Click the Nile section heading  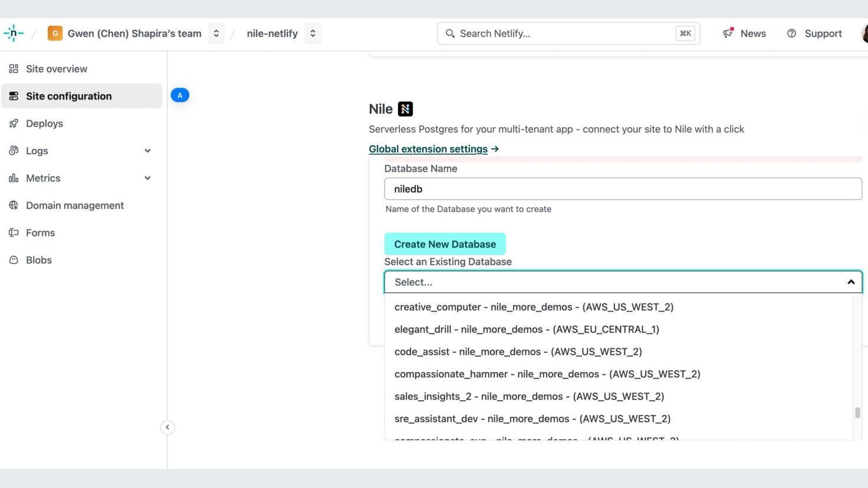click(x=380, y=109)
